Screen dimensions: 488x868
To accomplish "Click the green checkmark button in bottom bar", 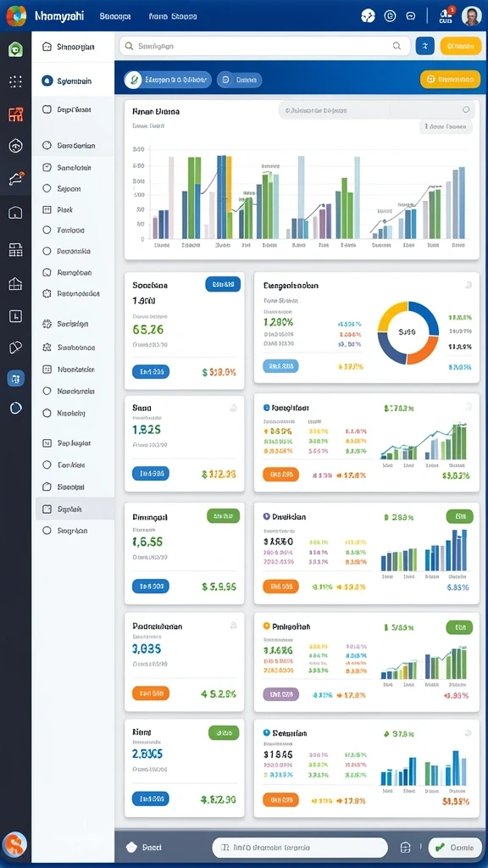I will (454, 847).
